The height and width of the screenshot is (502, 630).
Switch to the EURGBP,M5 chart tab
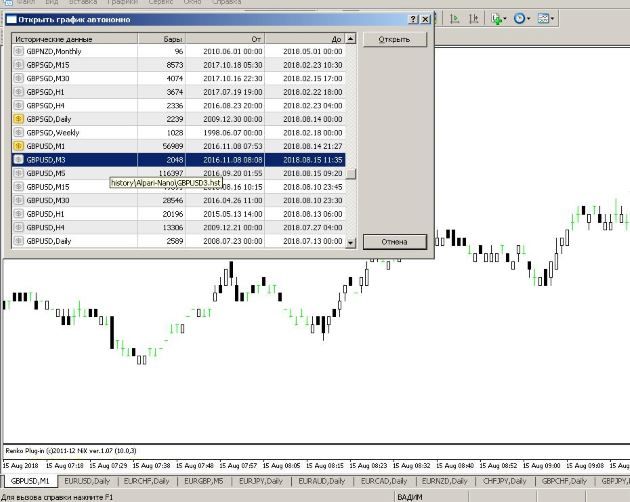202,481
